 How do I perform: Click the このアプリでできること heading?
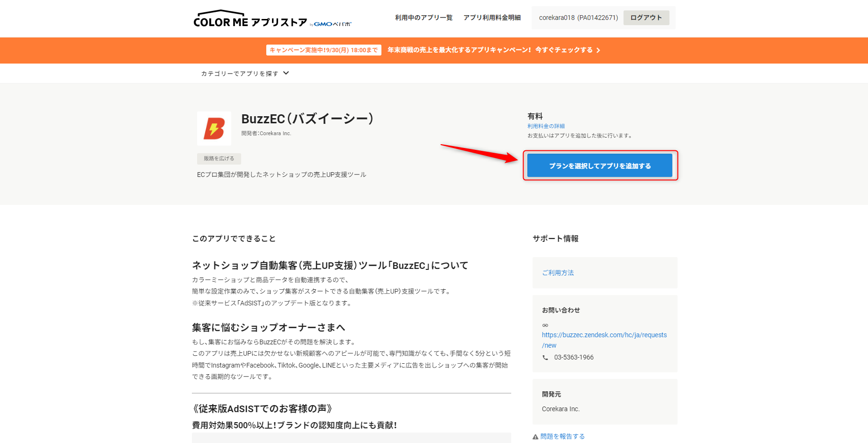pos(234,239)
